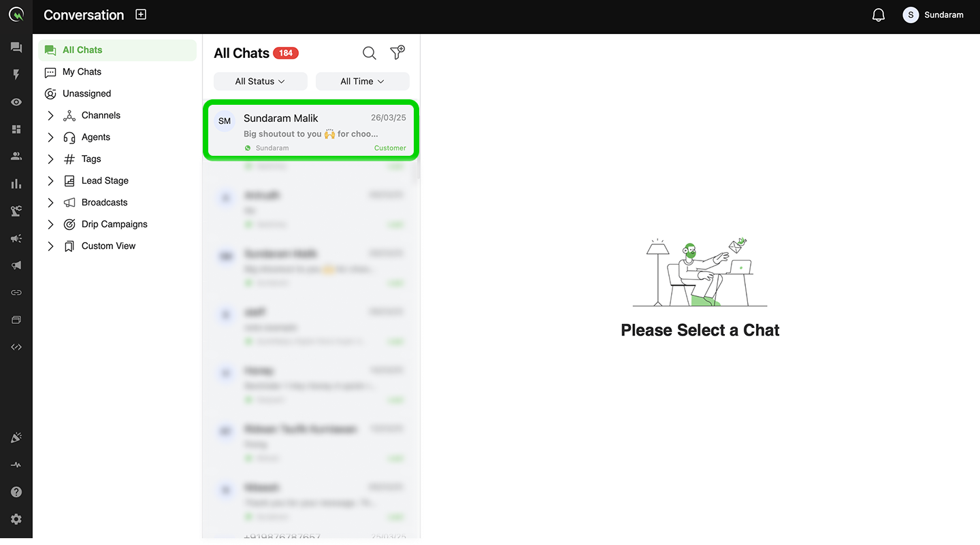Click the new conversation plus icon
Screen dimensions: 980x545
pyautogui.click(x=141, y=14)
